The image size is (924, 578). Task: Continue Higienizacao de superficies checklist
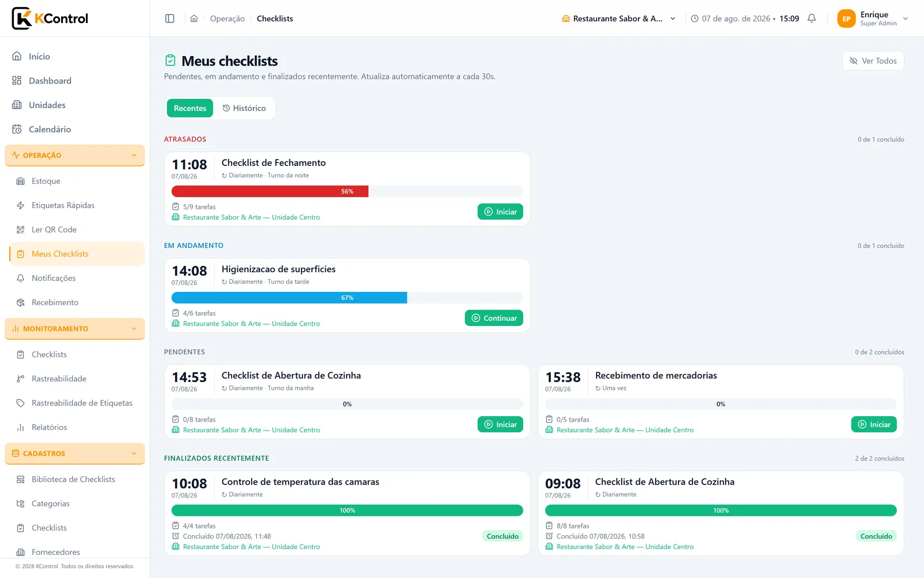[x=494, y=318]
